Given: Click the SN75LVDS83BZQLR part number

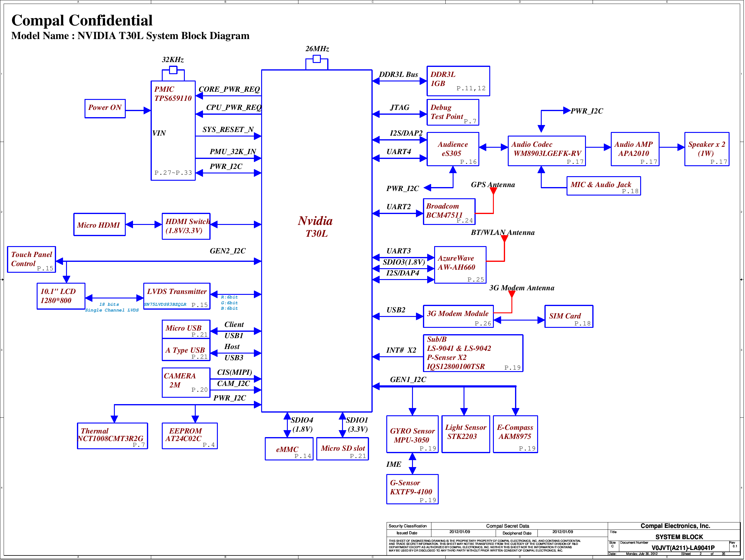Looking at the screenshot, I should pyautogui.click(x=165, y=305).
